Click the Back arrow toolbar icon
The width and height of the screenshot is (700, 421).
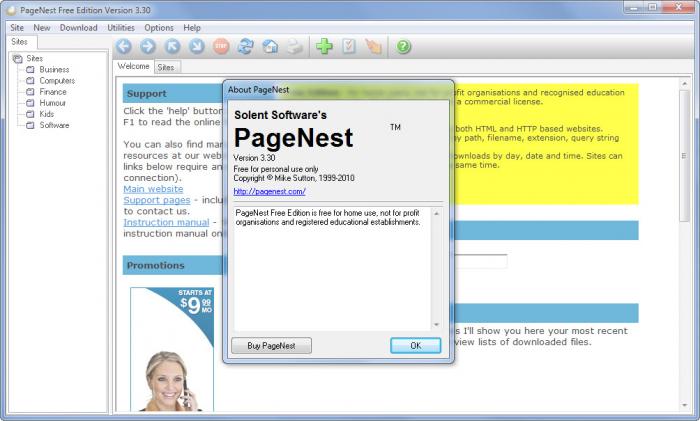pyautogui.click(x=124, y=46)
